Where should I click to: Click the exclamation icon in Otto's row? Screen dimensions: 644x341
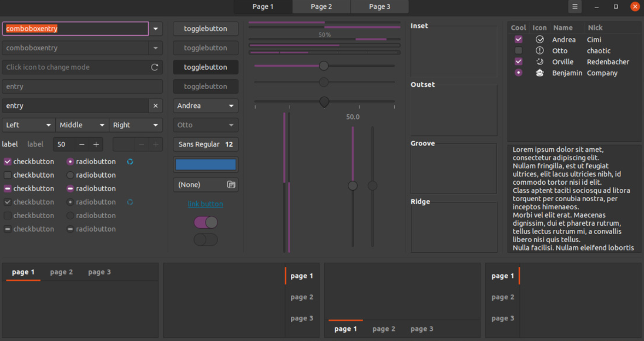pyautogui.click(x=540, y=51)
